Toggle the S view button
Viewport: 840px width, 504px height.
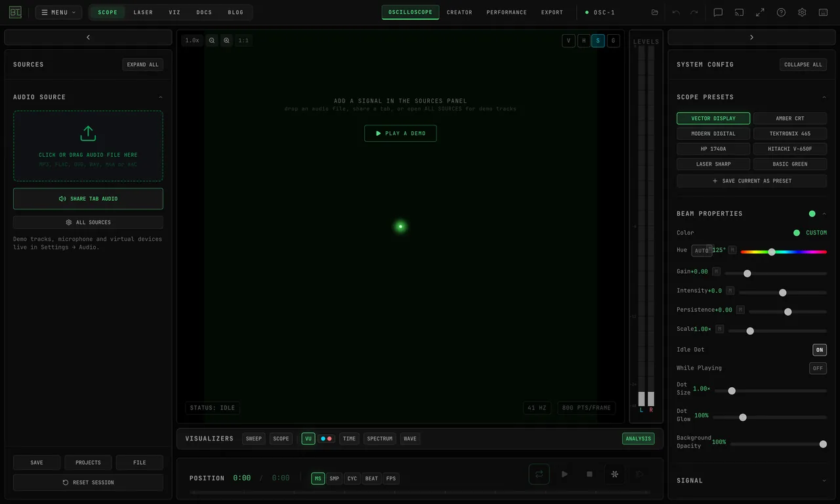pos(598,41)
